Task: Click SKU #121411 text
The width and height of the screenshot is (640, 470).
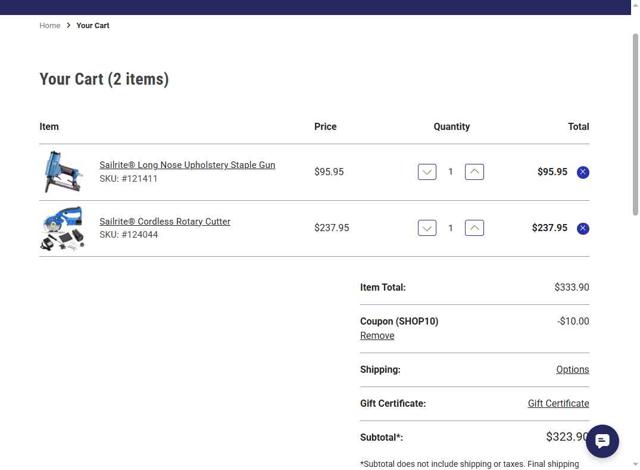Action: [129, 178]
